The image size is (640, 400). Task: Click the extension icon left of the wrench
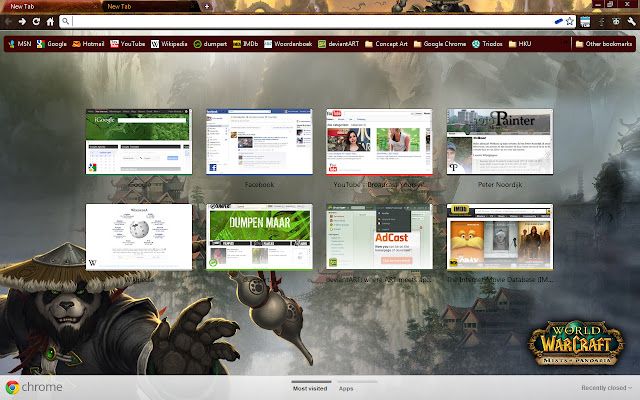[616, 22]
